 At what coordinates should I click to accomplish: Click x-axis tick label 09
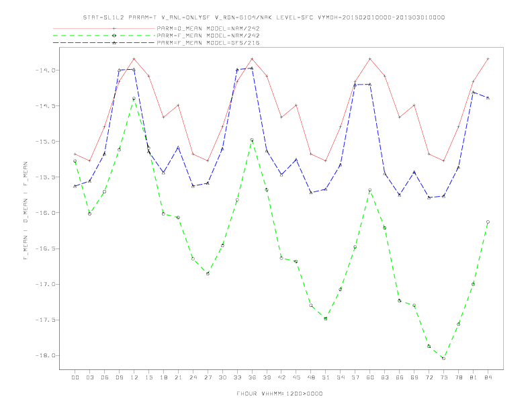119,377
